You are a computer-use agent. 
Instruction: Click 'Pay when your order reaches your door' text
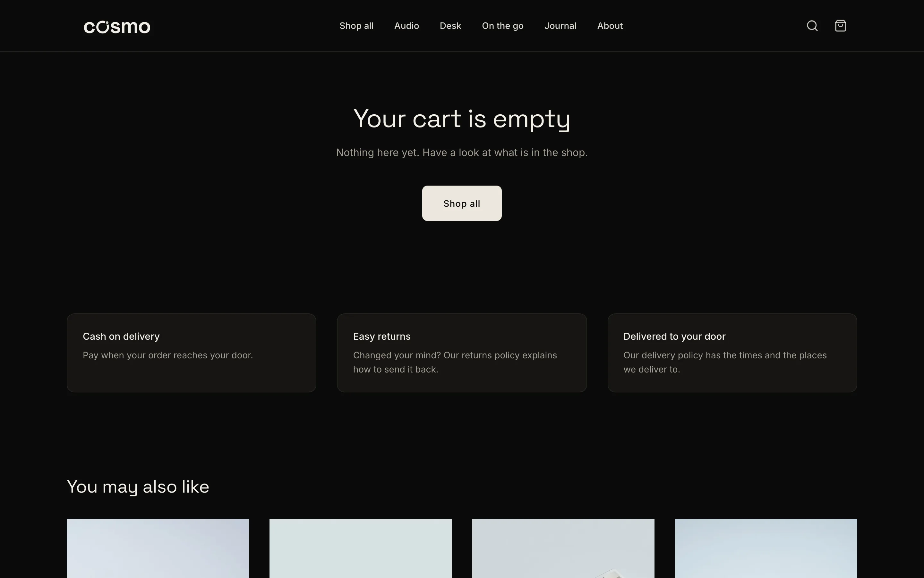click(x=167, y=355)
